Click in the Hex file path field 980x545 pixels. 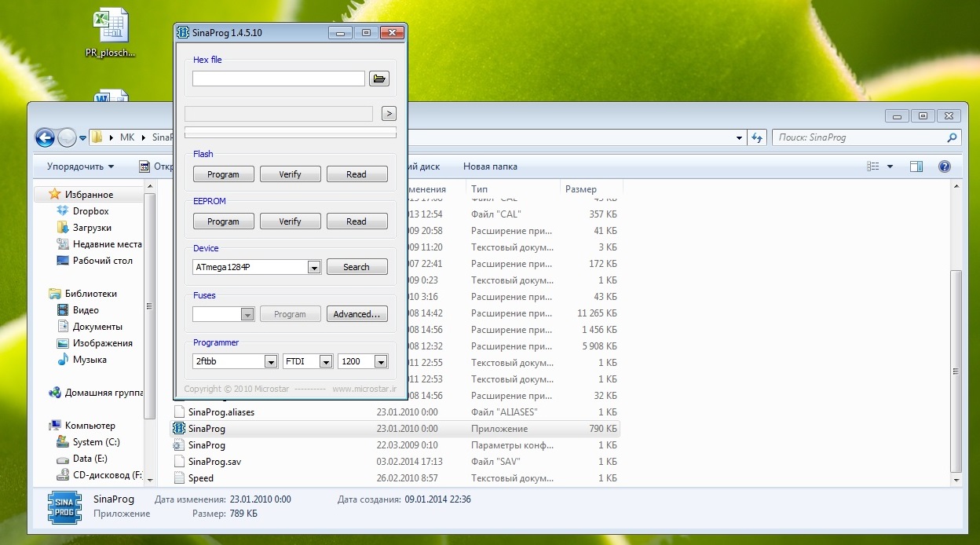click(x=278, y=79)
